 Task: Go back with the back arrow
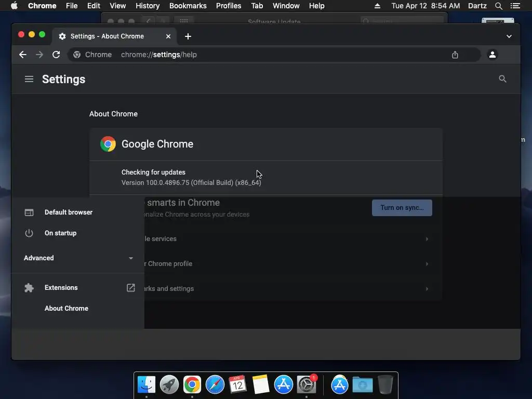(23, 55)
